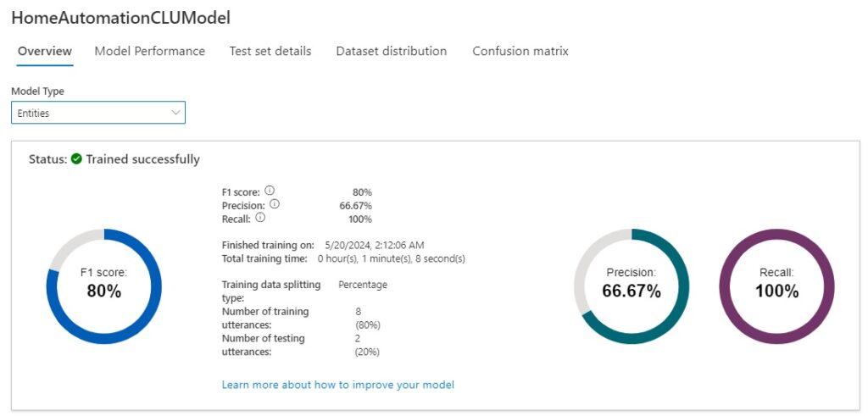Click the green Trained successfully checkmark icon
868x416 pixels.
pos(76,158)
